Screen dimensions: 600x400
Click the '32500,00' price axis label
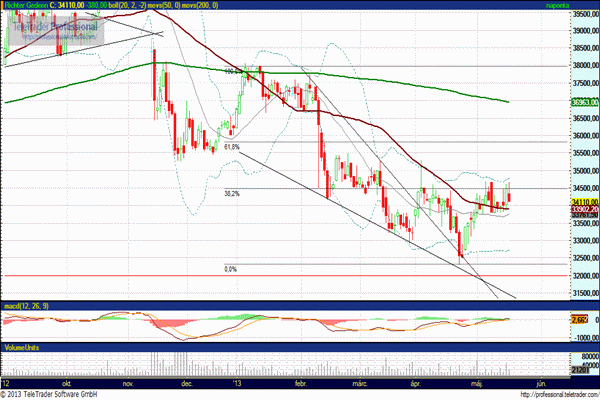585,258
